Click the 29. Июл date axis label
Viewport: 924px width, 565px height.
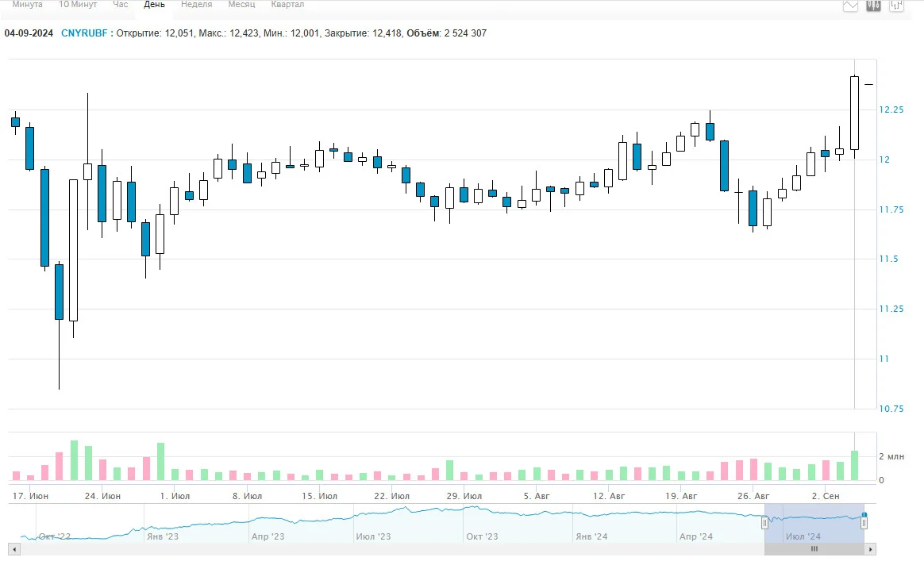(464, 496)
